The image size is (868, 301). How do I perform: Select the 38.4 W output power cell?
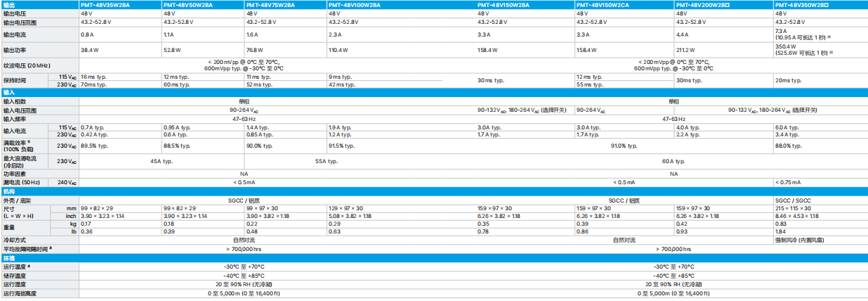click(x=89, y=50)
